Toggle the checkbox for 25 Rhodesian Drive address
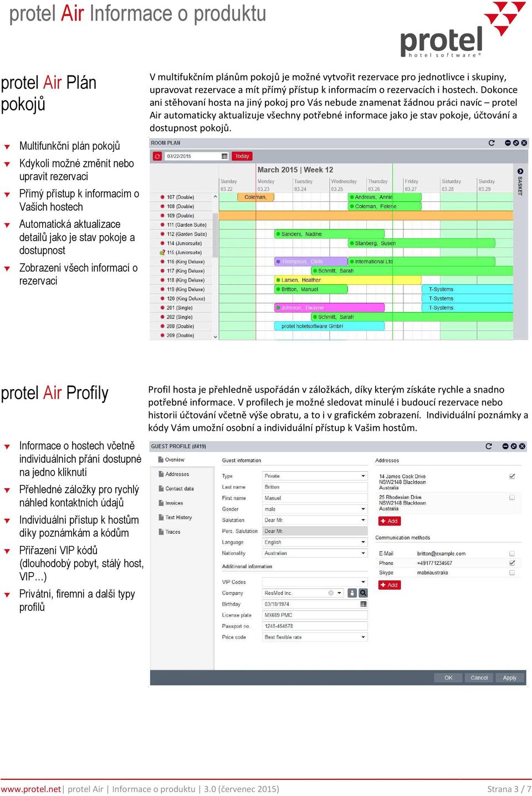532x796 pixels. [512, 497]
